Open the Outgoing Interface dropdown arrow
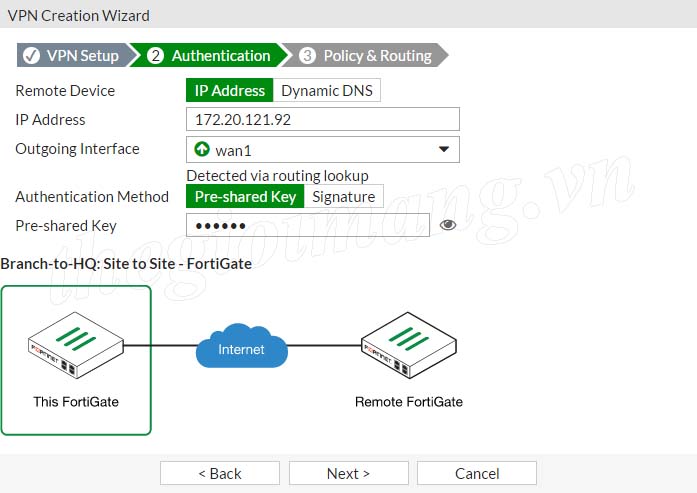Screen dimensions: 697x493 click(444, 150)
